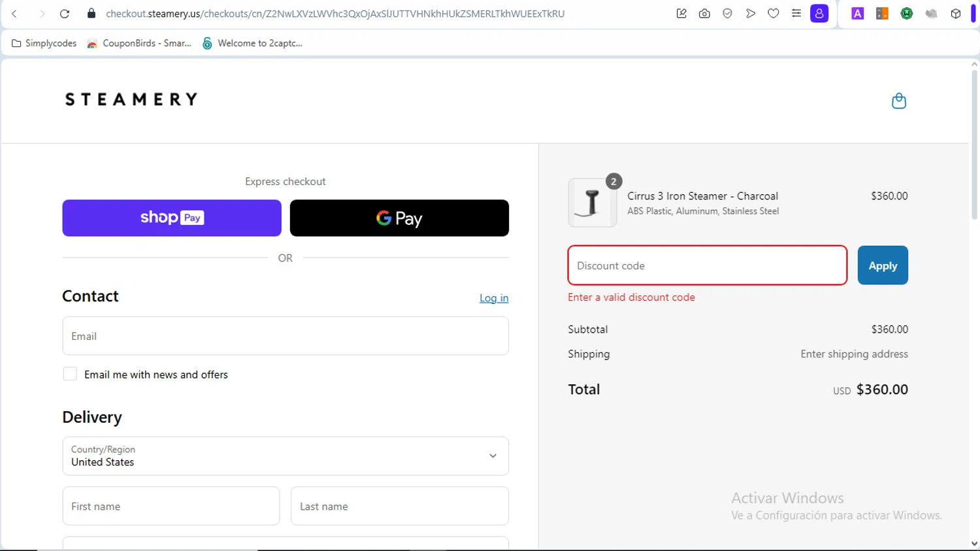Click the purple letter A extension icon
Screen dimensions: 980x551
coord(858,13)
